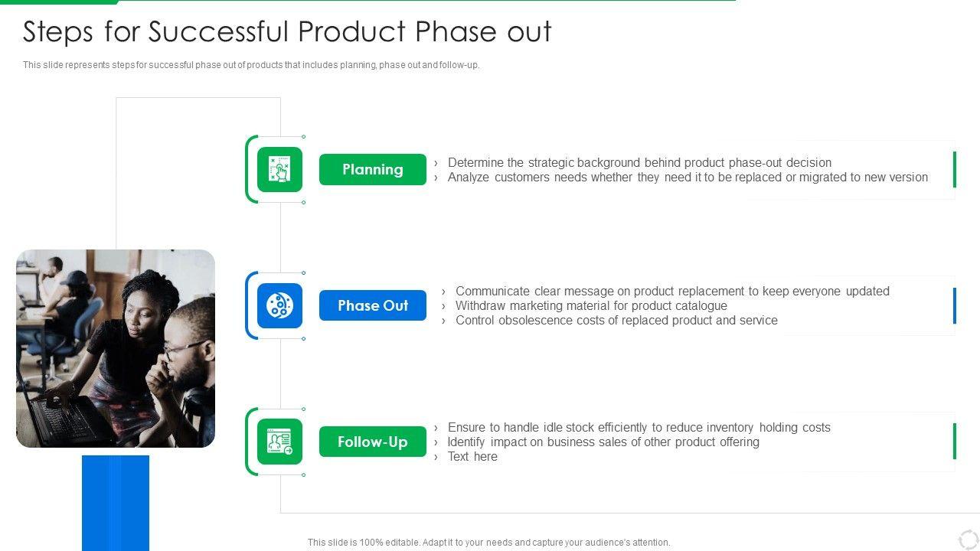
Task: Click the 'Withdraw marketing material' bullet
Action: (591, 305)
